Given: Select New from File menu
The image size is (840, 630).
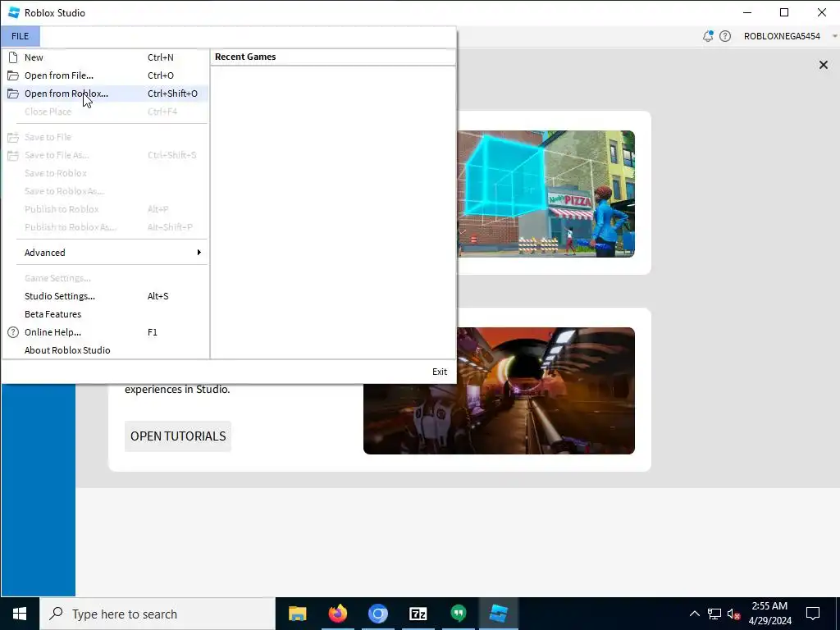Looking at the screenshot, I should pyautogui.click(x=106, y=57).
